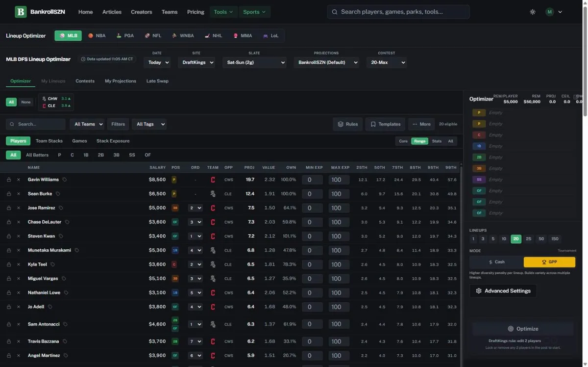Switch mode to Cash
Screen dimensions: 588x367
coord(496,262)
